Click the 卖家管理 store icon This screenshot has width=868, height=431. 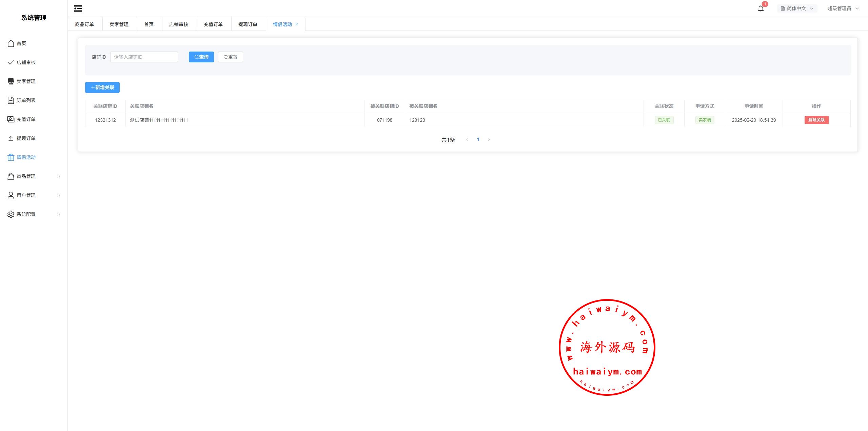tap(11, 81)
